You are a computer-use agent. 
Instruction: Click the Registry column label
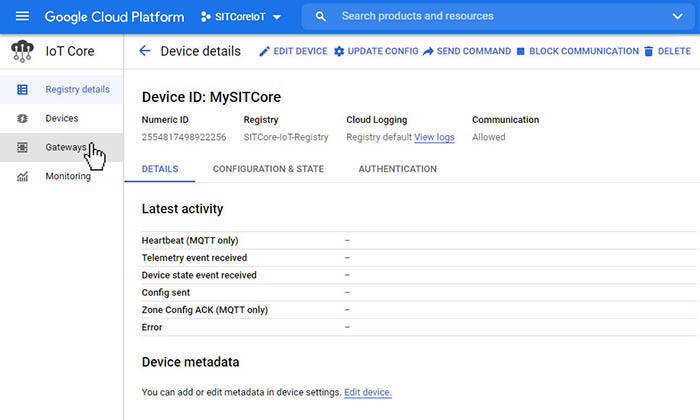(261, 120)
